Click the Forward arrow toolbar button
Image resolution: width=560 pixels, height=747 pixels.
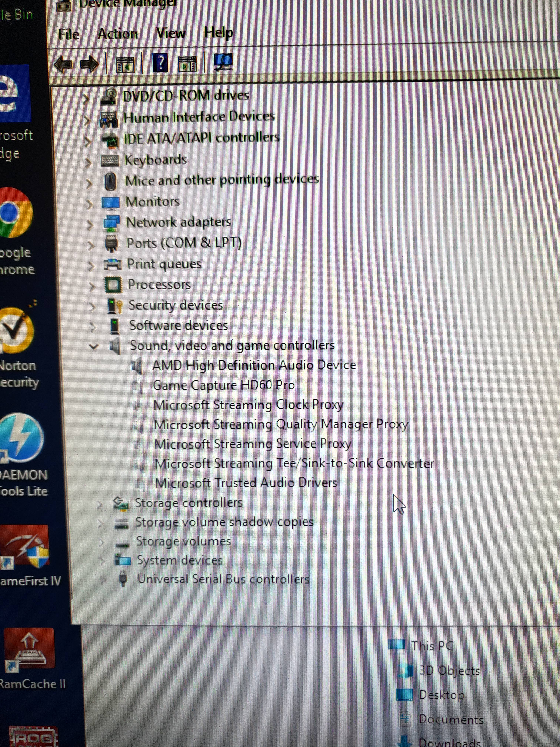click(x=89, y=64)
